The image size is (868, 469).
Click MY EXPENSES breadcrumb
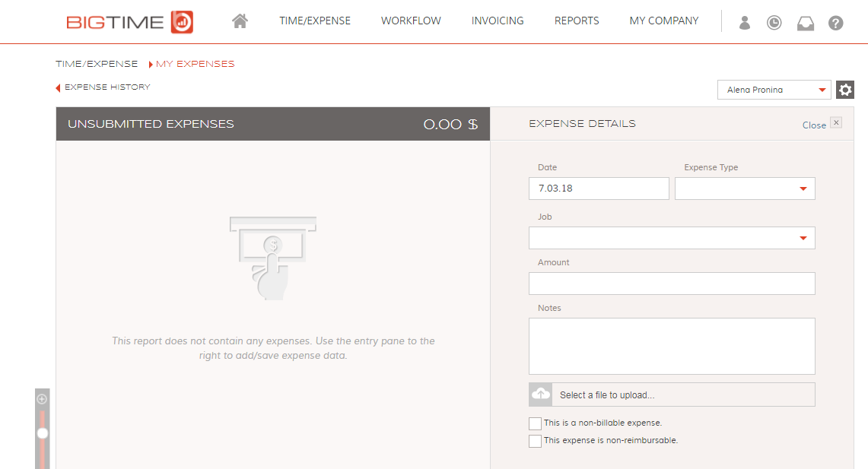[195, 64]
